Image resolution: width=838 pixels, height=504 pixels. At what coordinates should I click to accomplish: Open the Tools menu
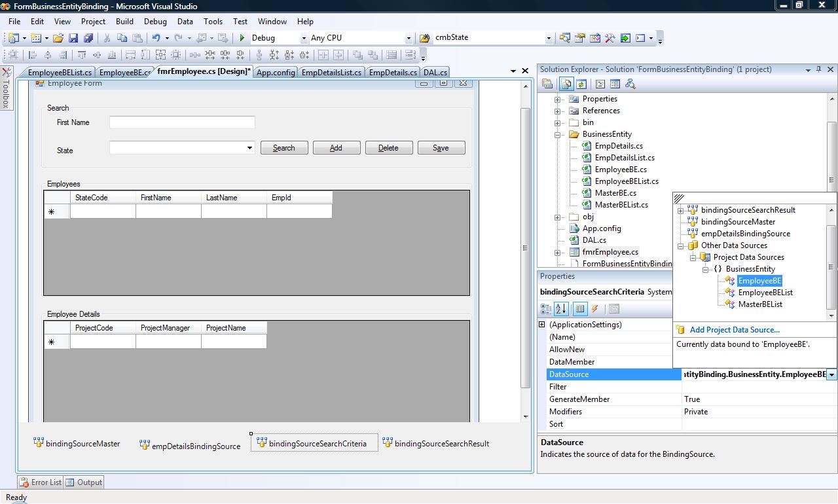click(x=213, y=22)
